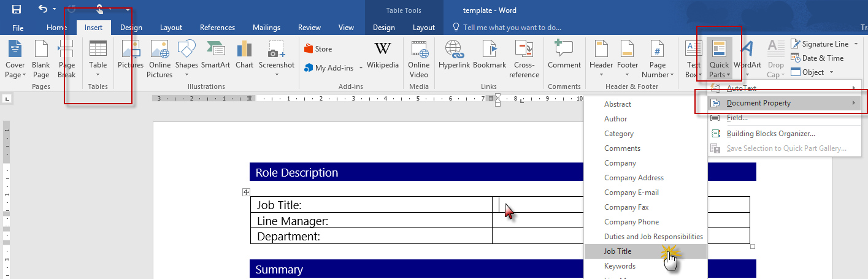Open the Quick Parts dropdown

coord(719,59)
